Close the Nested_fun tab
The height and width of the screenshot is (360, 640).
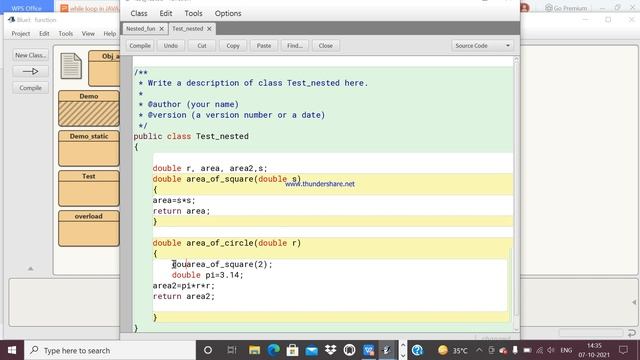tap(162, 29)
